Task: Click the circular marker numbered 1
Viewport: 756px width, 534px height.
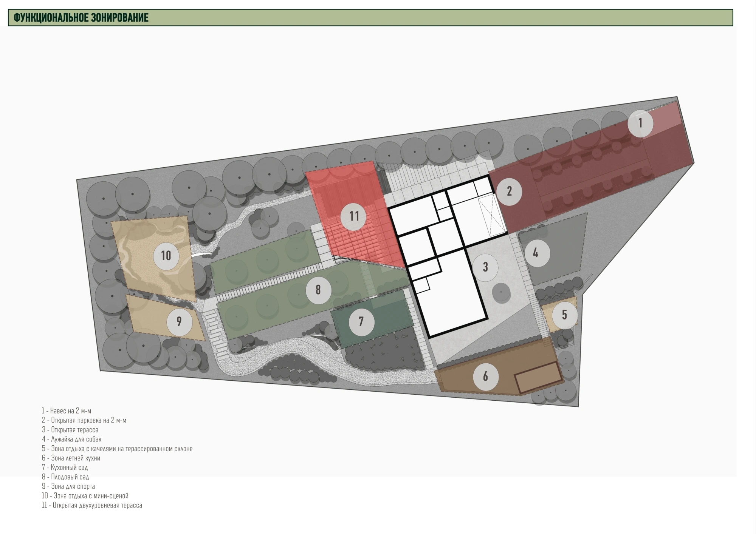Action: (x=640, y=123)
